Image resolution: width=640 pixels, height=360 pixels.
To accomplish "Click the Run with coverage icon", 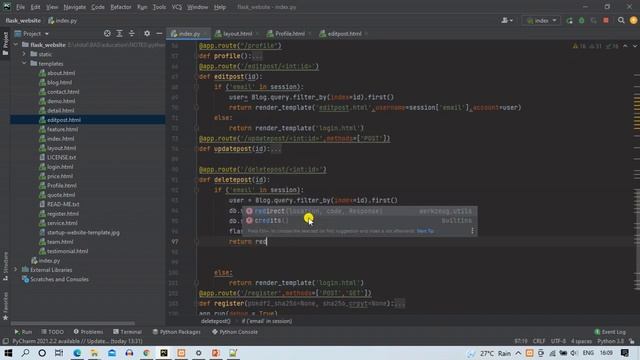I will 593,20.
